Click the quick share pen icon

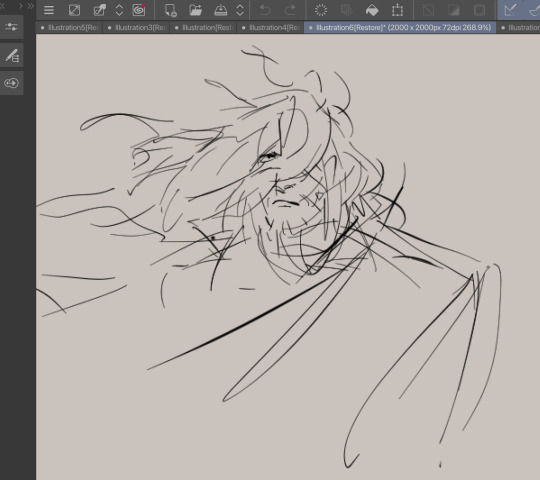(x=100, y=10)
